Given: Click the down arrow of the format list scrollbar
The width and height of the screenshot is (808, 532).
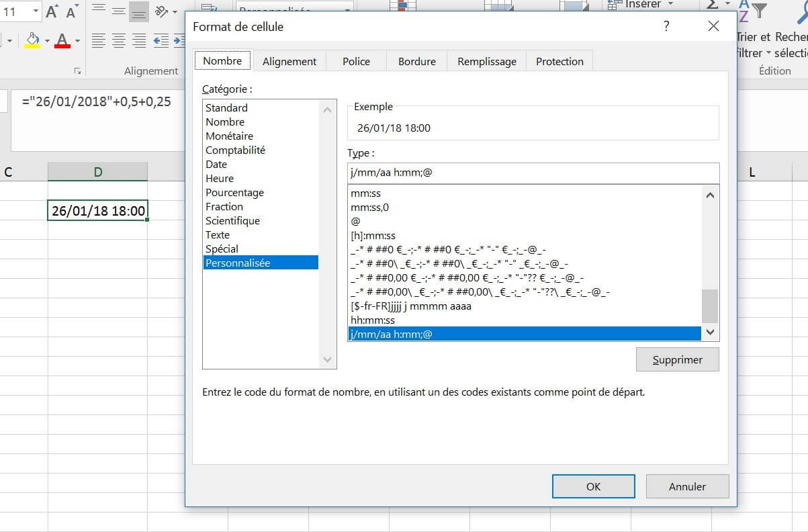Looking at the screenshot, I should coord(710,332).
